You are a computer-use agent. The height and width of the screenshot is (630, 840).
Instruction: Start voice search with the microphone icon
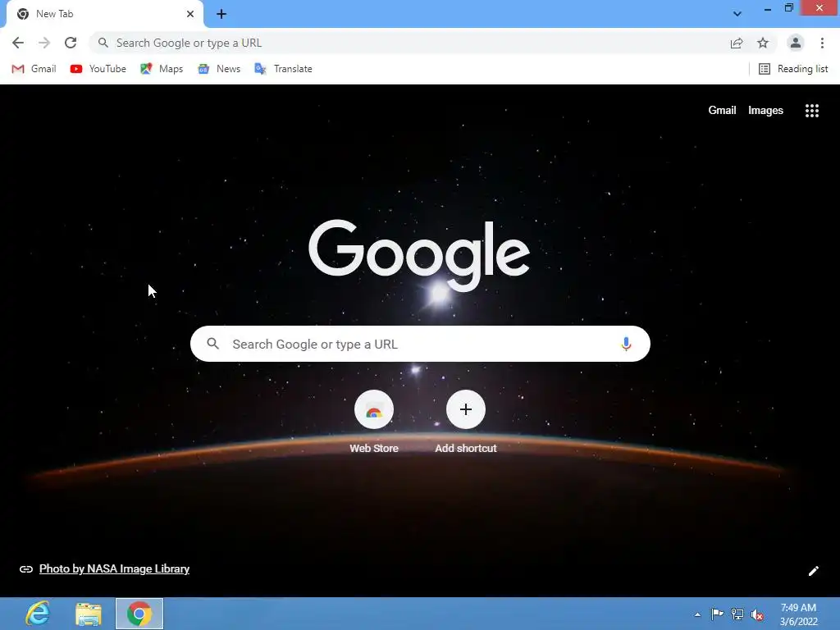tap(626, 344)
